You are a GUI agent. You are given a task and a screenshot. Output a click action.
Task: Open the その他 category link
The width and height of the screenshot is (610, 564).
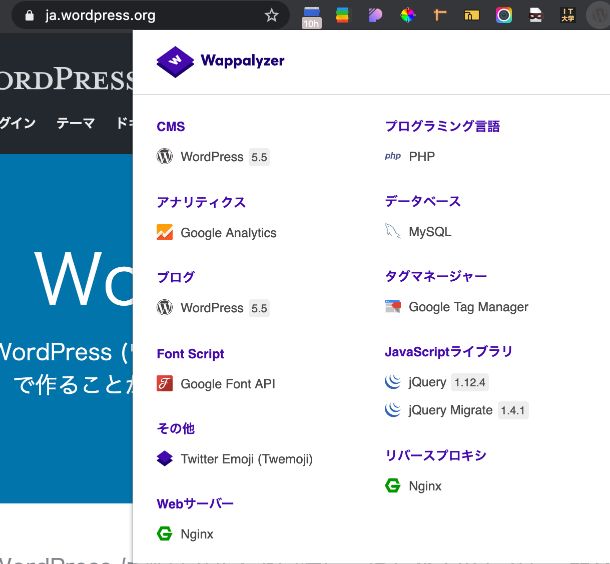[175, 428]
